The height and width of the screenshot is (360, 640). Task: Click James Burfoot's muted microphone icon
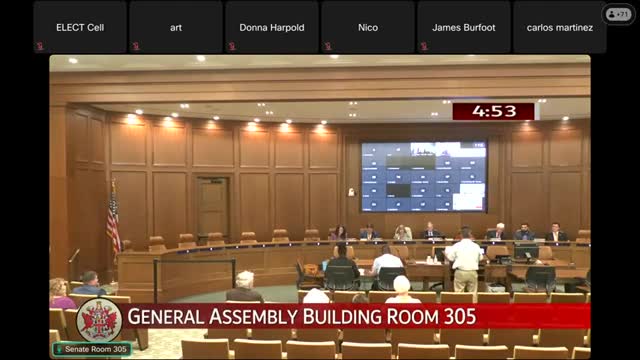(x=424, y=46)
